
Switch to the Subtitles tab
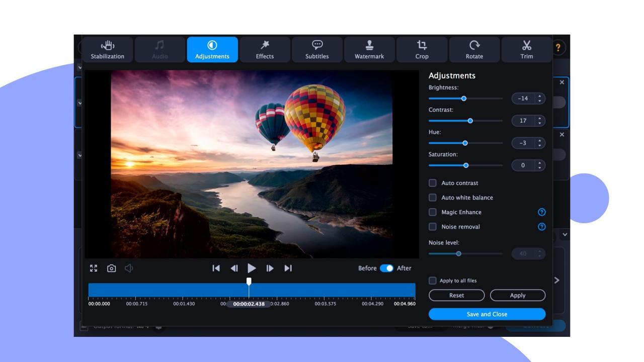(x=316, y=49)
